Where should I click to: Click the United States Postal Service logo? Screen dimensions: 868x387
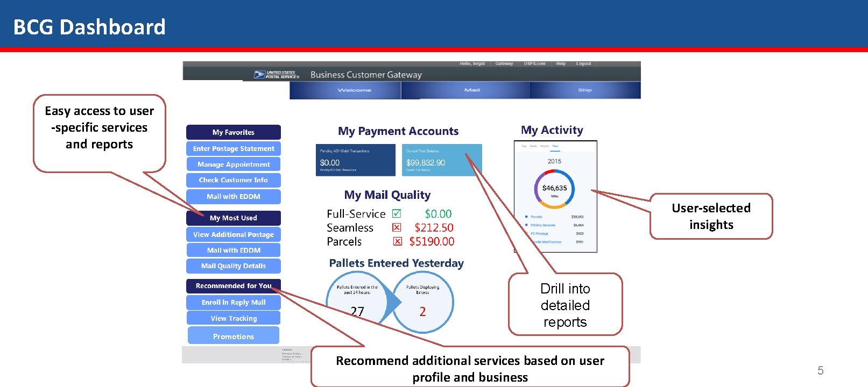tap(277, 75)
